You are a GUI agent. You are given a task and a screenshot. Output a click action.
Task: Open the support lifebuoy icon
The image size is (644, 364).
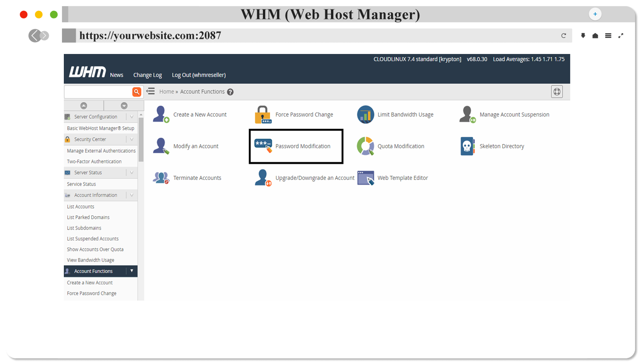click(557, 92)
